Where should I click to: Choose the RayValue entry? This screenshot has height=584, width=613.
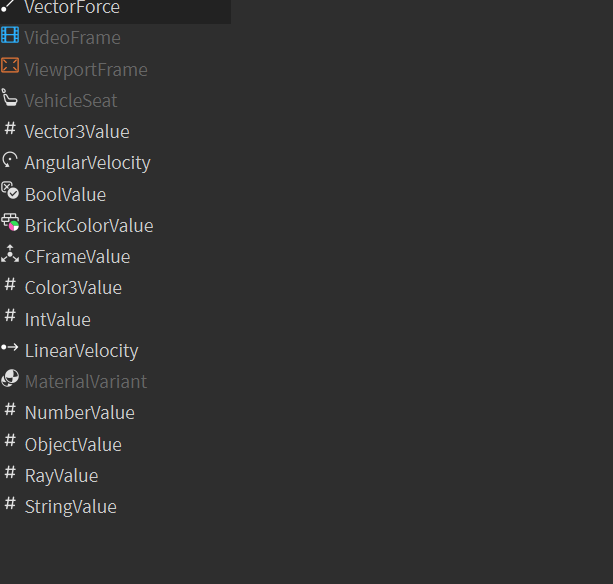pos(61,476)
